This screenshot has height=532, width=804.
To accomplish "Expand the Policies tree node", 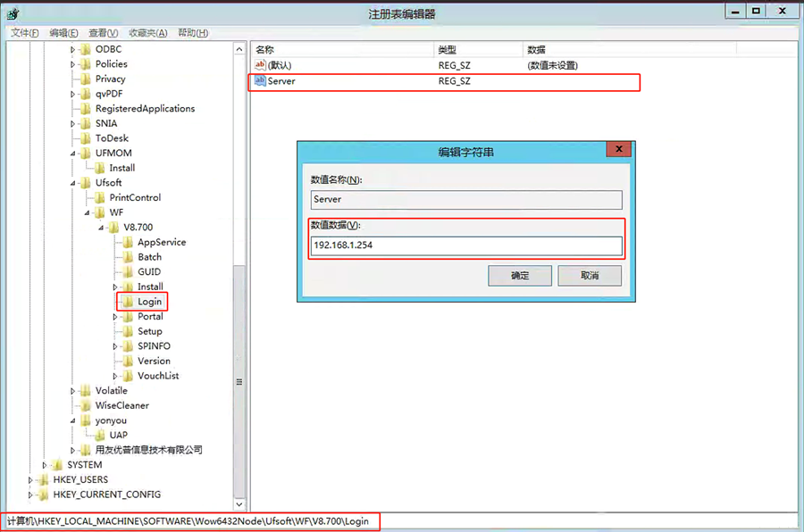I will [72, 64].
